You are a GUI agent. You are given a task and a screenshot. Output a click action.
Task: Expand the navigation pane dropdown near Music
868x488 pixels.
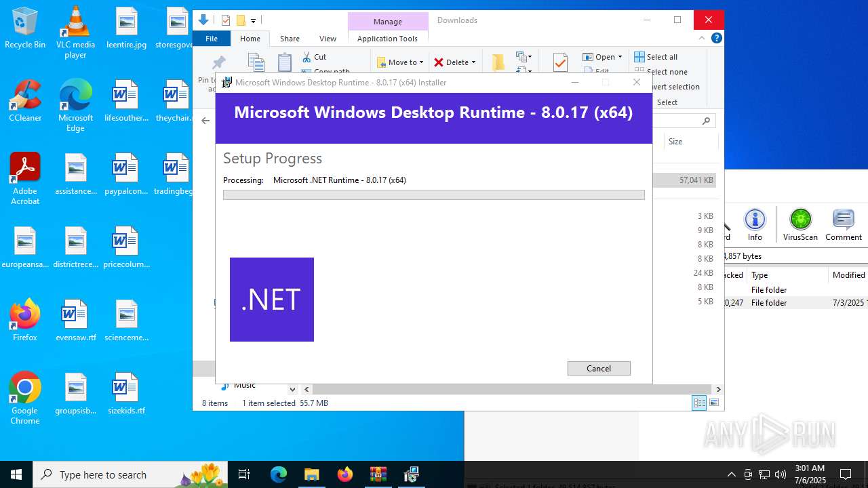(x=292, y=389)
